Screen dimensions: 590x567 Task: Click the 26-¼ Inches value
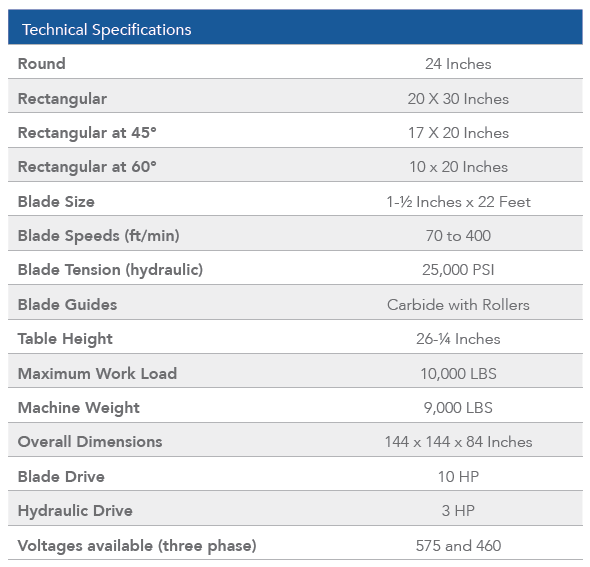click(x=458, y=339)
